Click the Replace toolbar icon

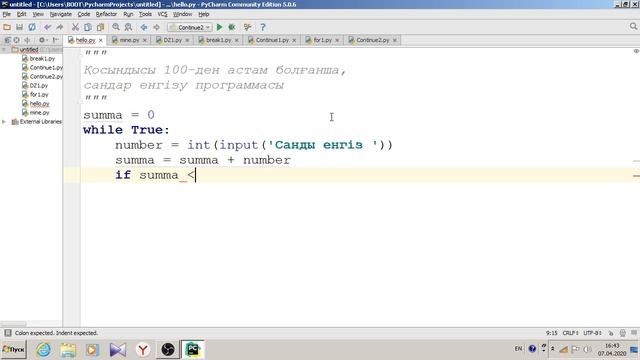(128, 27)
